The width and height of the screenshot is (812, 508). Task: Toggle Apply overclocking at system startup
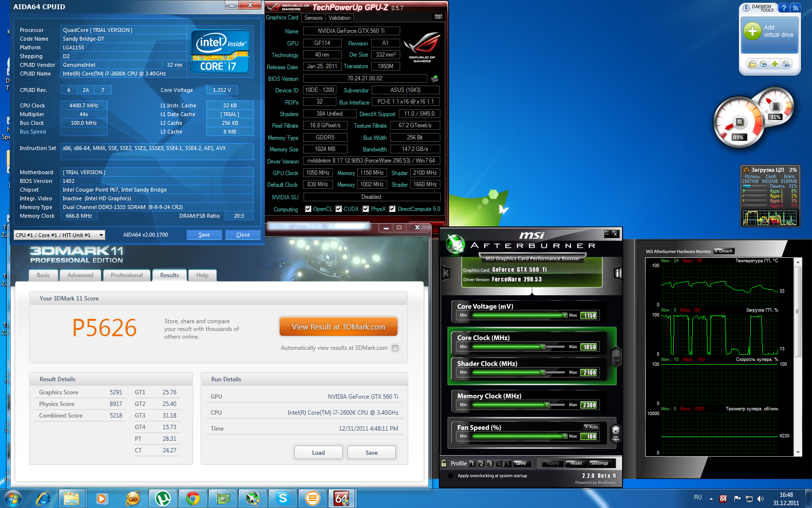click(451, 476)
